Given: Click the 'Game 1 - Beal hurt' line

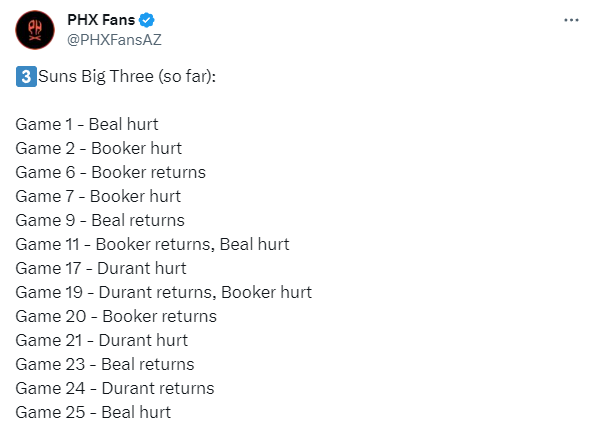Looking at the screenshot, I should click(x=87, y=124).
